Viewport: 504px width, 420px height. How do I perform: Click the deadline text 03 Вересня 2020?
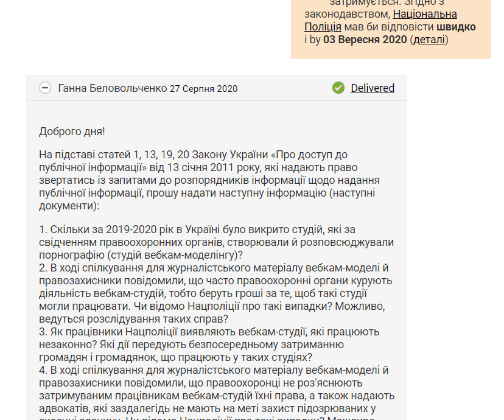365,40
